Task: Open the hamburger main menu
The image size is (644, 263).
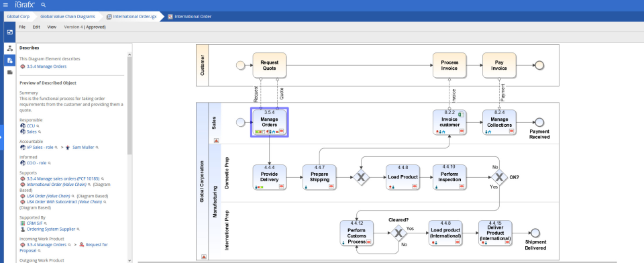Action: [x=5, y=5]
